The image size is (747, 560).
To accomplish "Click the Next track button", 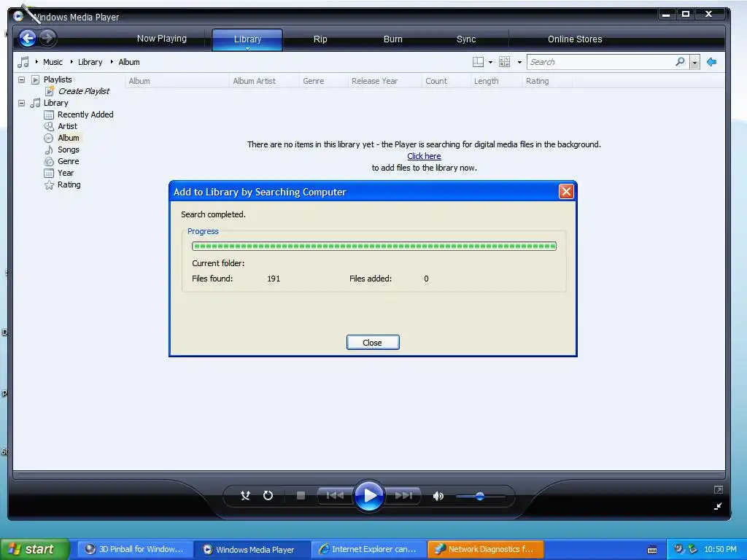I will tap(403, 496).
